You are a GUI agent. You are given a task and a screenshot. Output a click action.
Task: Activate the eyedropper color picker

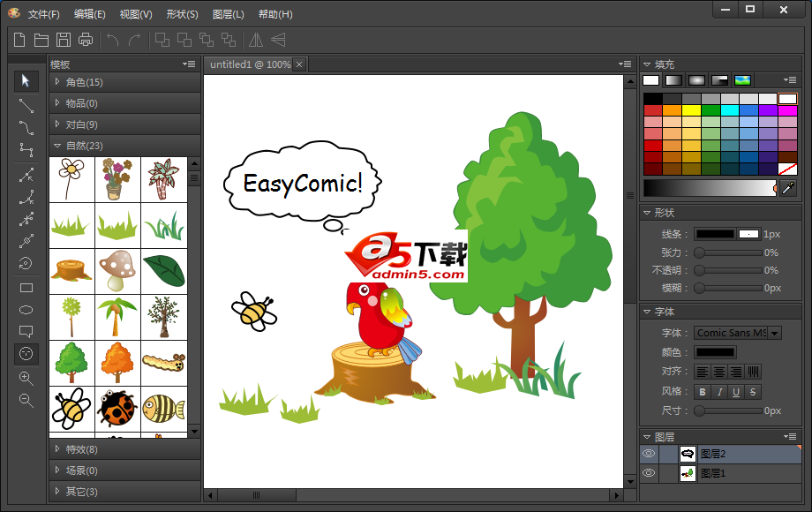click(x=788, y=188)
